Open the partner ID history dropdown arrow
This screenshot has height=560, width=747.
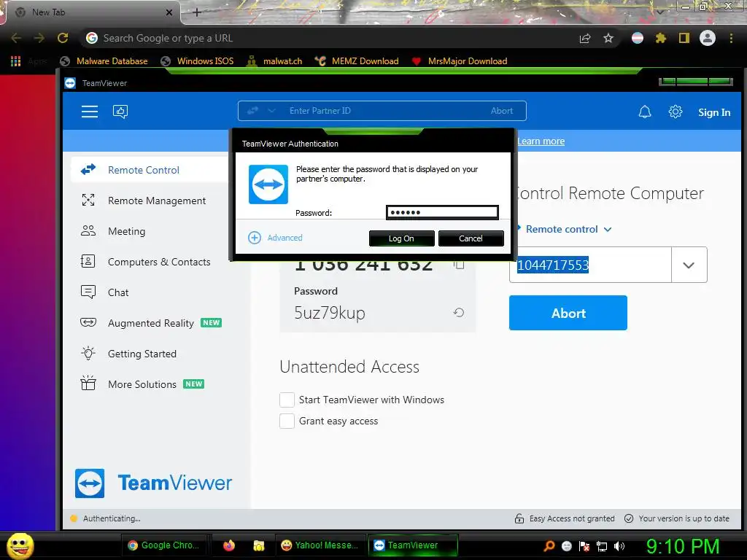[689, 265]
